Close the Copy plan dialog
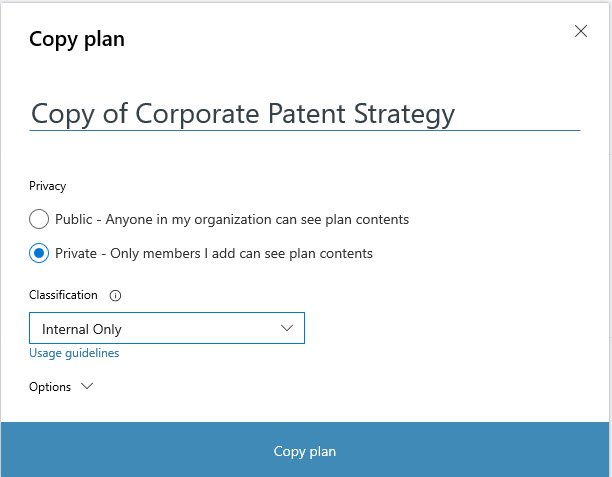 (581, 31)
